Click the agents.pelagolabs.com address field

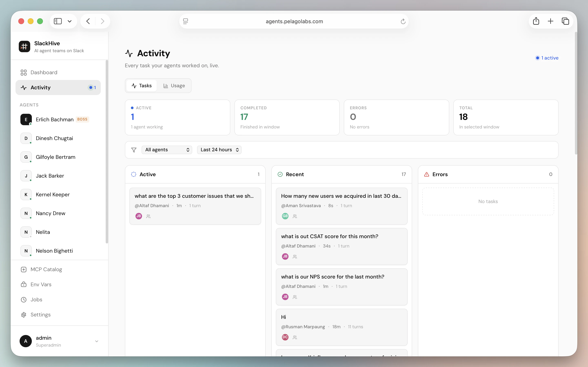click(x=294, y=21)
